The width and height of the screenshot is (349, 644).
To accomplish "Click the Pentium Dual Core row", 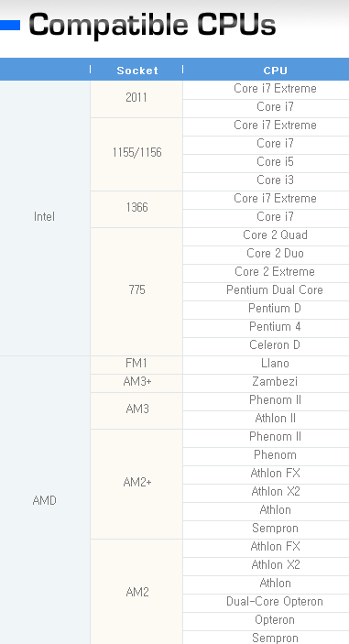I will 266,291.
